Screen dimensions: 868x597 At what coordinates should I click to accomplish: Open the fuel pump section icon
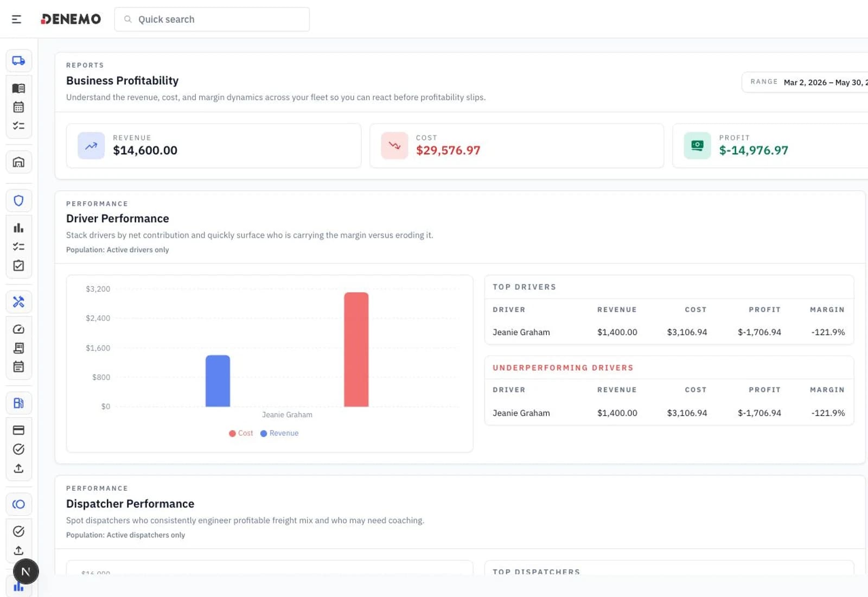click(18, 403)
